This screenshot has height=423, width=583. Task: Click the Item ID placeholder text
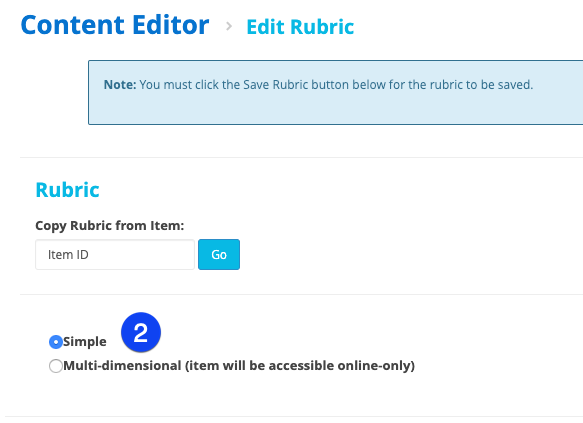(x=68, y=255)
